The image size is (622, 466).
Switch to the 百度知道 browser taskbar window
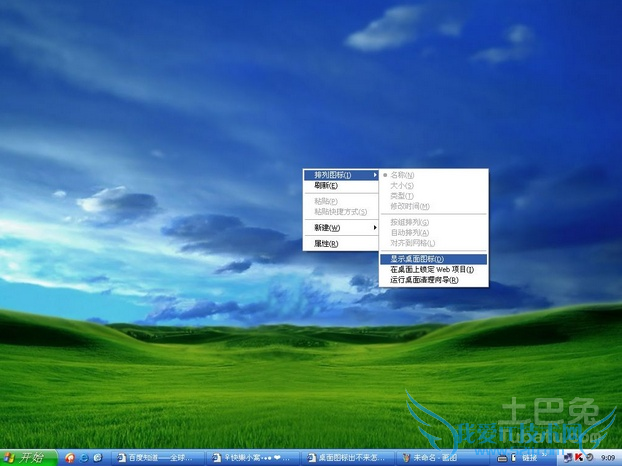pyautogui.click(x=157, y=458)
